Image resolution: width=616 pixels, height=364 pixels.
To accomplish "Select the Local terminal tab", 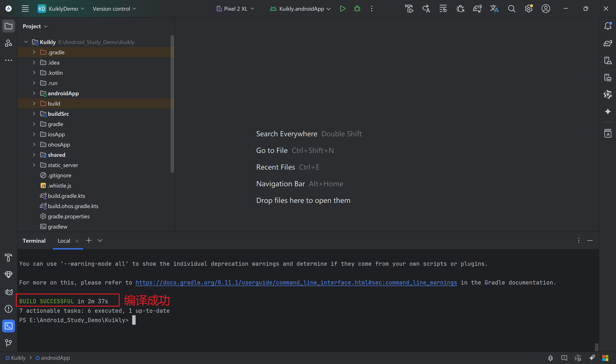I will pyautogui.click(x=64, y=241).
